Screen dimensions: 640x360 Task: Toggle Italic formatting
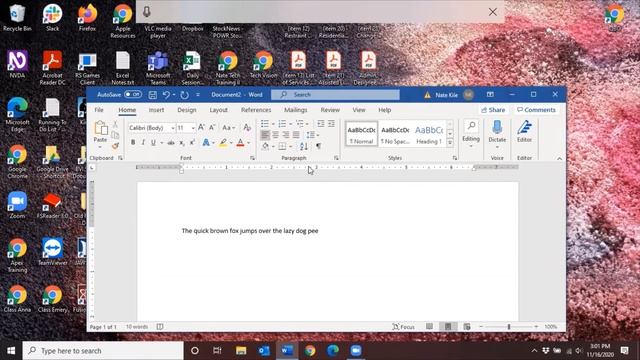coord(143,142)
